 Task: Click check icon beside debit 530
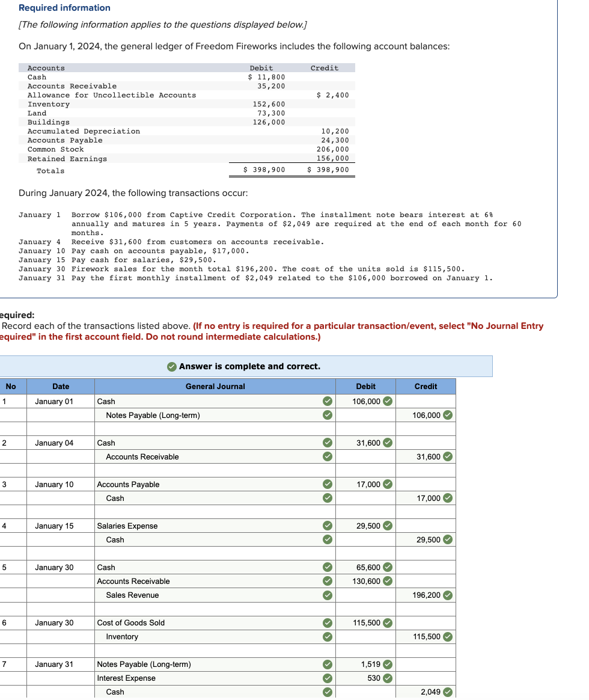(388, 678)
